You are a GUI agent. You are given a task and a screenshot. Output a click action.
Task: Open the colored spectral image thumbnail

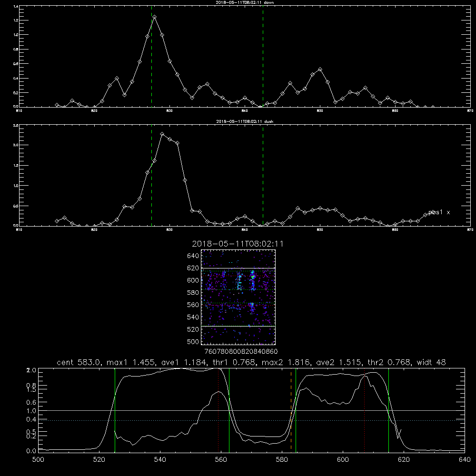[238, 297]
